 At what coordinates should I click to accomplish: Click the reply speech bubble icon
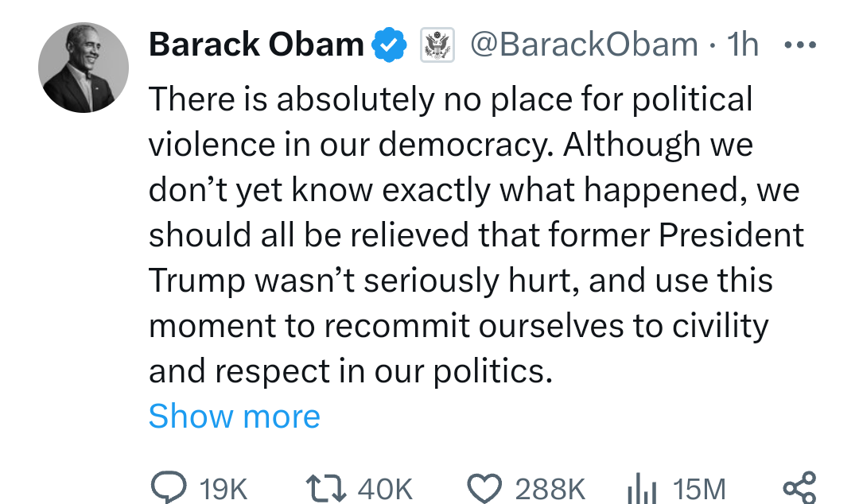point(168,487)
